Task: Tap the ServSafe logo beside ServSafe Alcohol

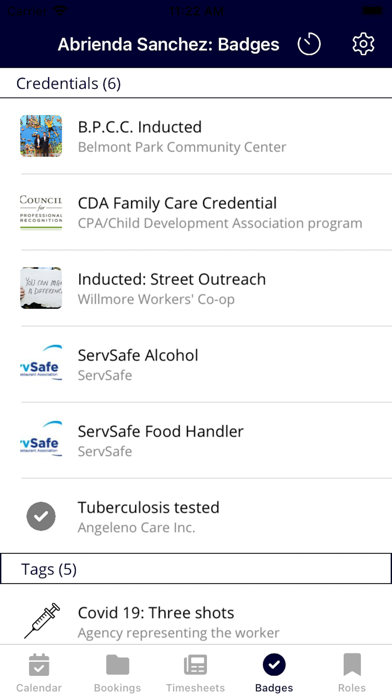Action: click(41, 364)
